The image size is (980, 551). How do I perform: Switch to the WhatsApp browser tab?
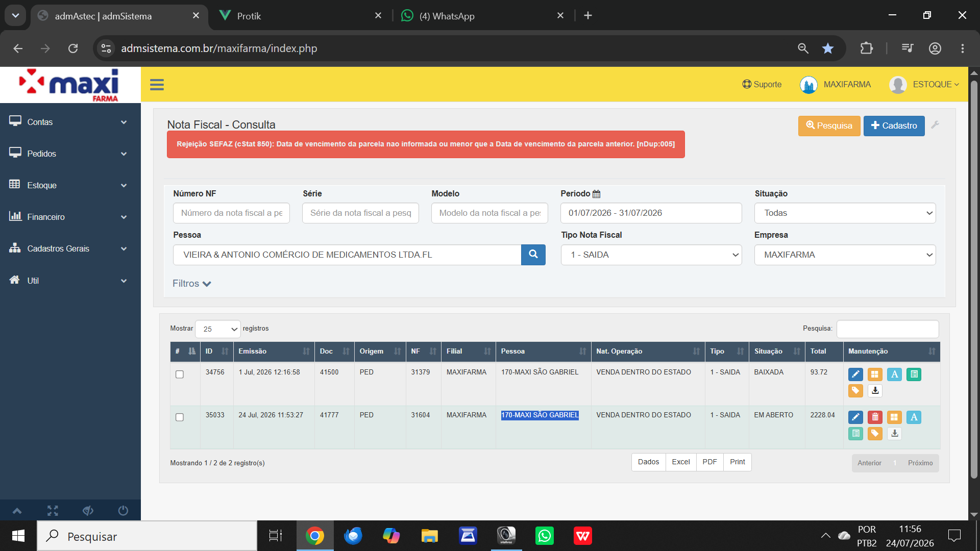point(482,16)
